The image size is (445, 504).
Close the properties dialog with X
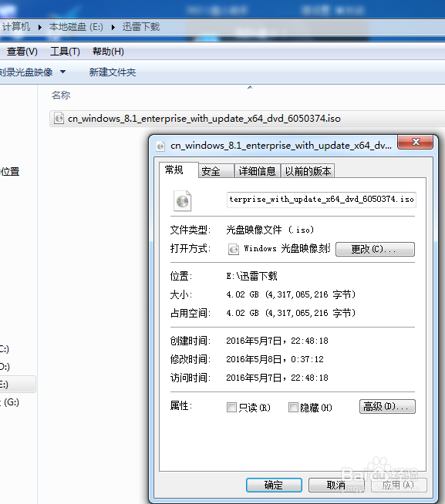pyautogui.click(x=416, y=142)
